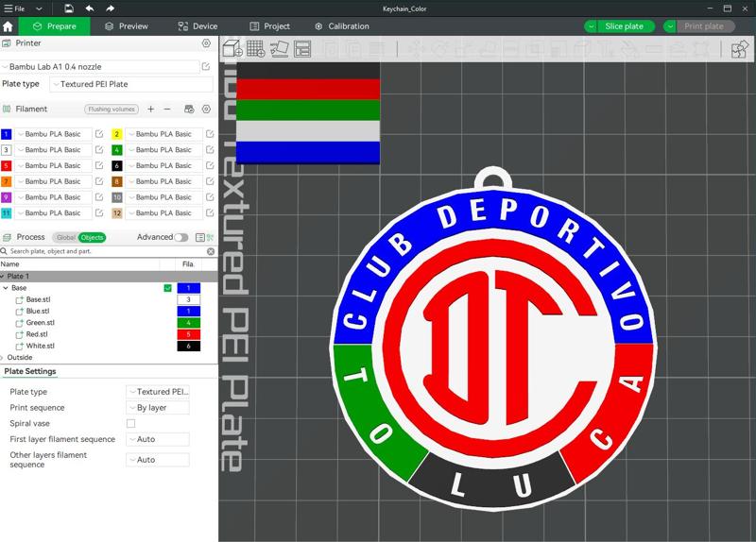The width and height of the screenshot is (756, 542).
Task: Change color of yellow filament 2 swatch
Action: click(116, 134)
